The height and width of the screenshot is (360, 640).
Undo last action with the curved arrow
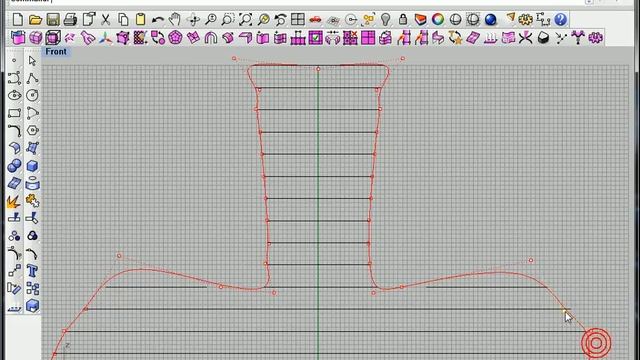158,19
